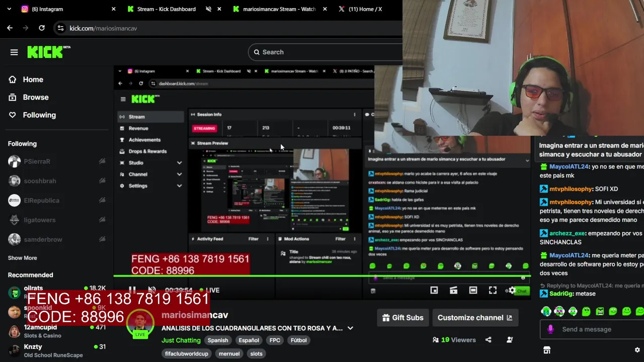The height and width of the screenshot is (362, 644).
Task: Reload the page
Action: pyautogui.click(x=42, y=28)
